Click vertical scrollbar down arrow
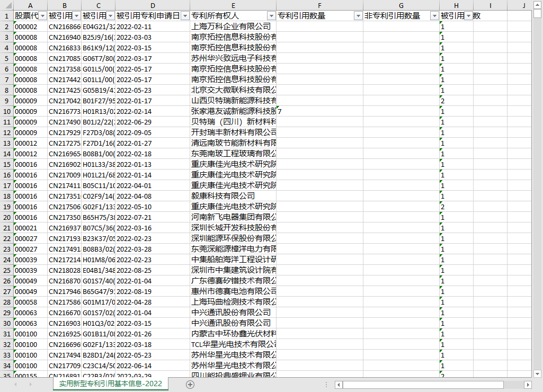This screenshot has width=543, height=392. click(x=537, y=373)
